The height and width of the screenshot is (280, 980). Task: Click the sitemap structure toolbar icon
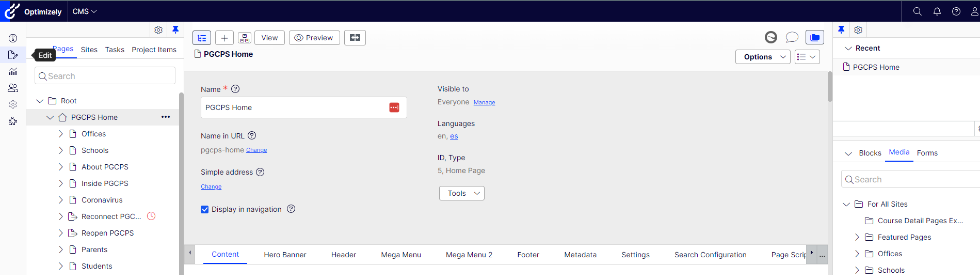click(x=245, y=38)
